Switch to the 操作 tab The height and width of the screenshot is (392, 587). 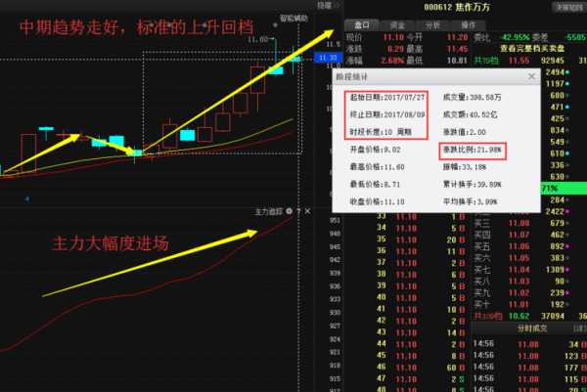[x=469, y=25]
